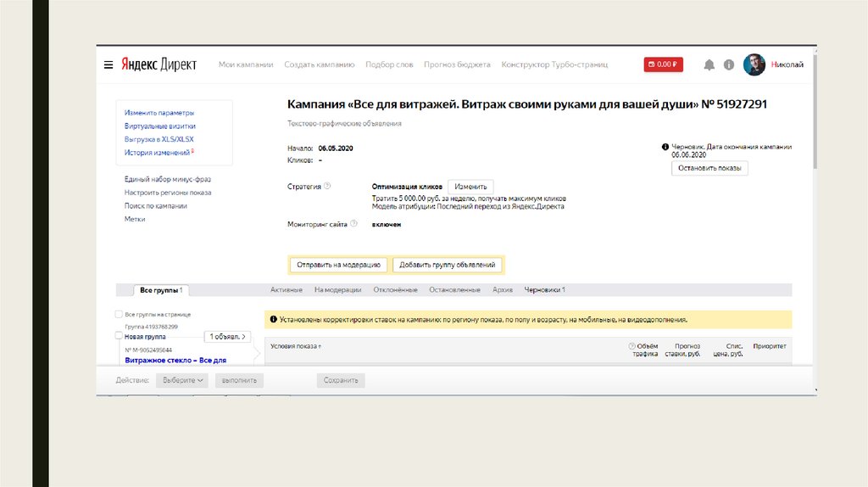Viewport: 868px width, 487px height.
Task: Click the Приоритет column header
Action: point(770,346)
